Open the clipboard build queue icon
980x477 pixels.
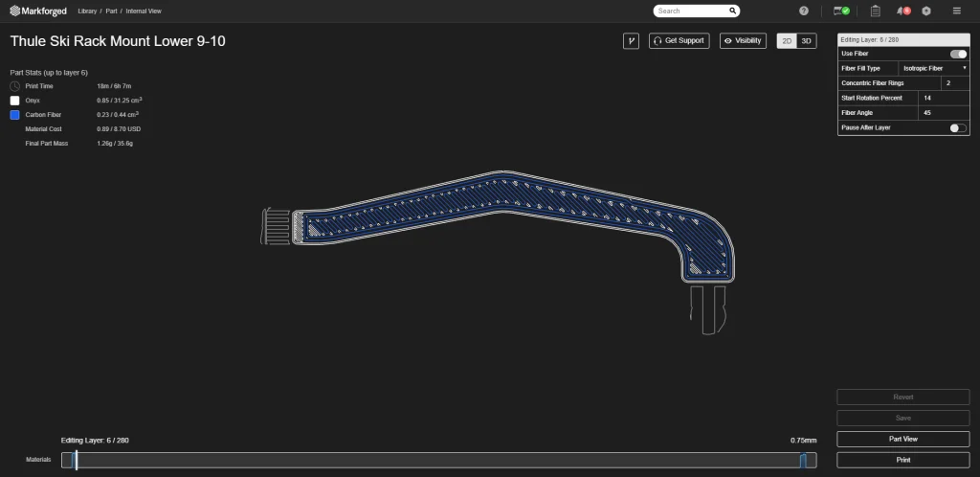pos(875,11)
